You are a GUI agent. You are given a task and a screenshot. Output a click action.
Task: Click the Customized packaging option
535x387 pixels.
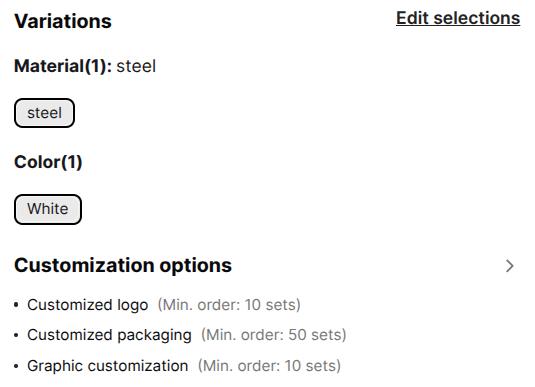(109, 335)
